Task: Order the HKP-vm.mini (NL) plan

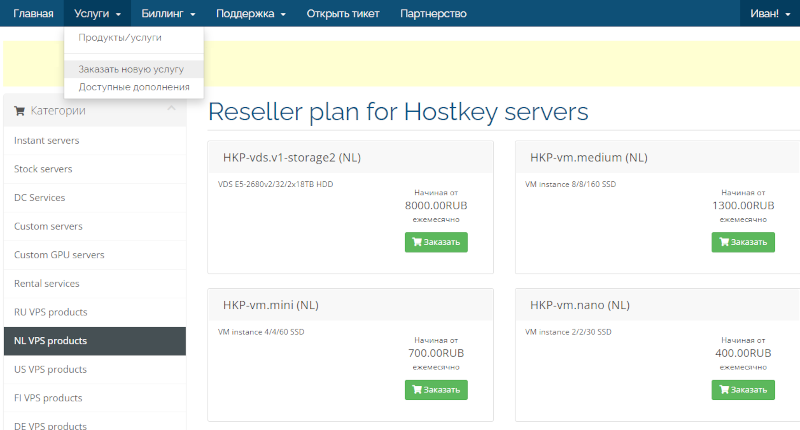Action: 436,390
